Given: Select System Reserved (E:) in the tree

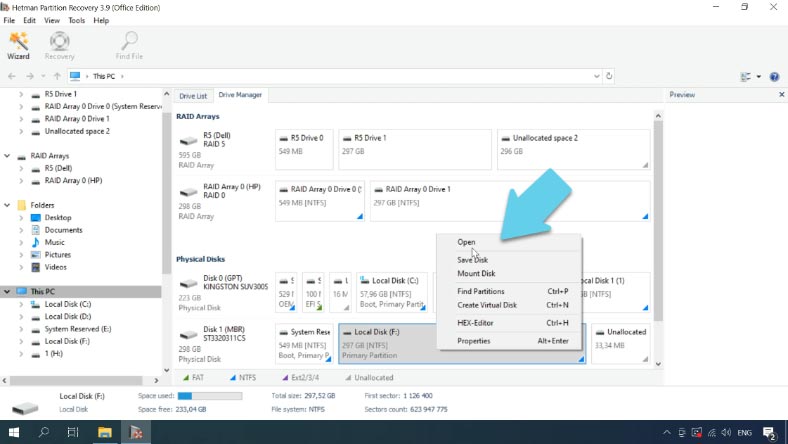Looking at the screenshot, I should pos(78,329).
